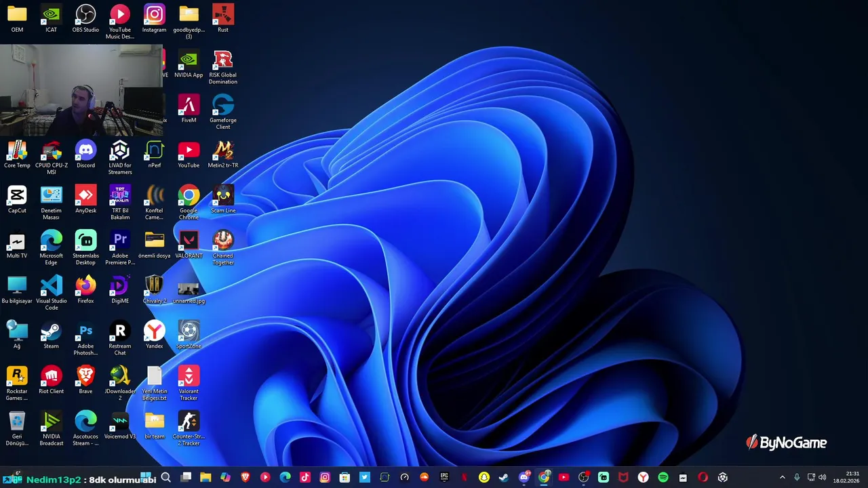Open Geri Dönüşüm recycle bin

point(17,429)
